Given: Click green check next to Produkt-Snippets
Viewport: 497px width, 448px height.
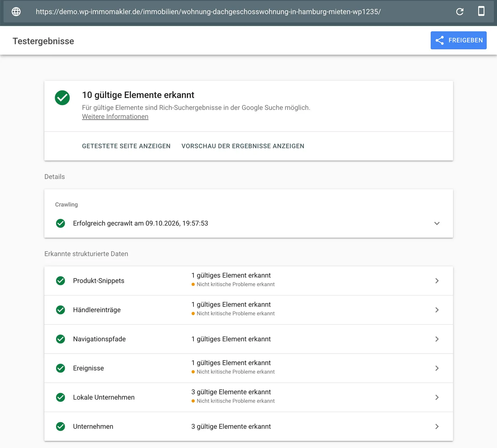Looking at the screenshot, I should [x=61, y=281].
